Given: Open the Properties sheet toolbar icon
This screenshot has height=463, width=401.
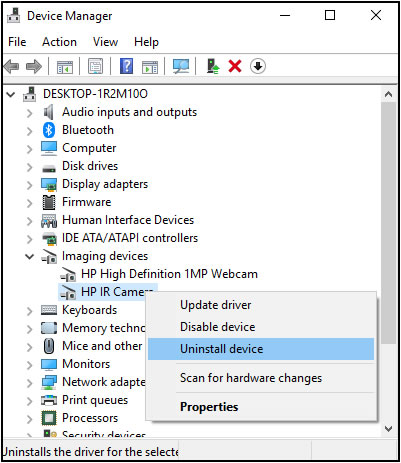Looking at the screenshot, I should (x=96, y=66).
